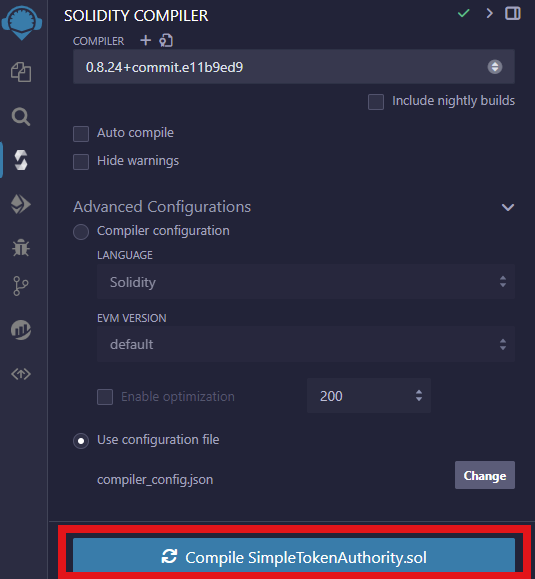This screenshot has height=579, width=535.
Task: Enable the Include nightly builds checkbox
Action: tap(376, 102)
